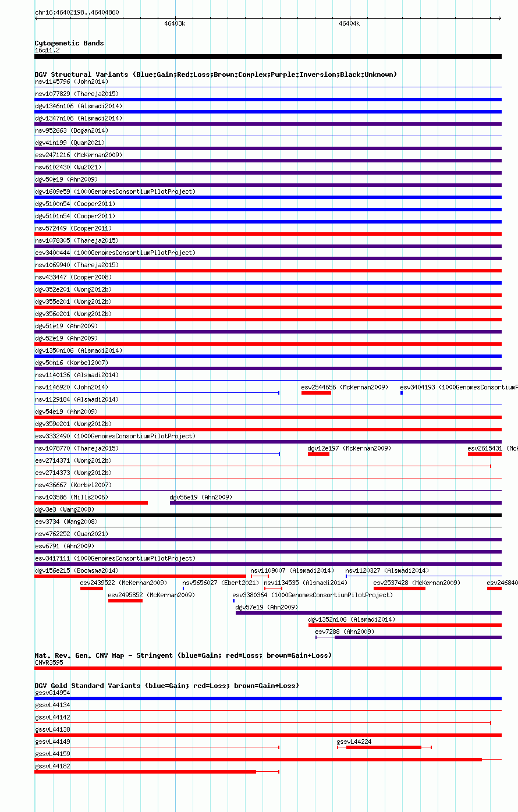Select the dgv355e201 (Wong2012b) label
The width and height of the screenshot is (518, 812).
(73, 302)
